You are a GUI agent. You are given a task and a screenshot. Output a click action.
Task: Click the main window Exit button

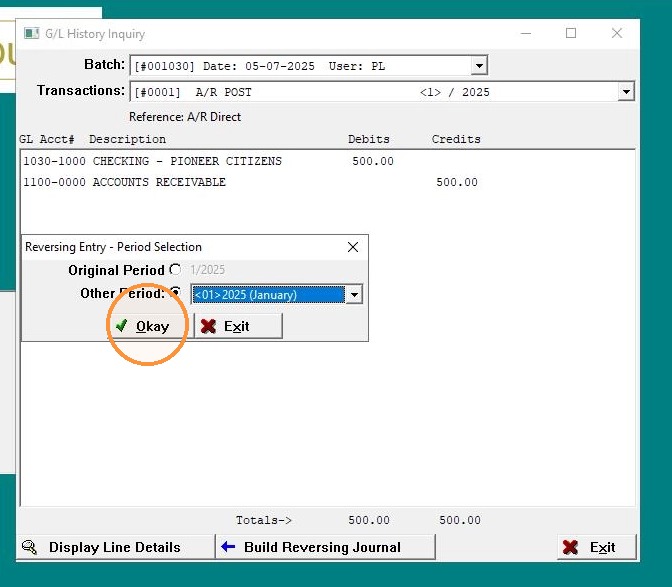tap(597, 547)
